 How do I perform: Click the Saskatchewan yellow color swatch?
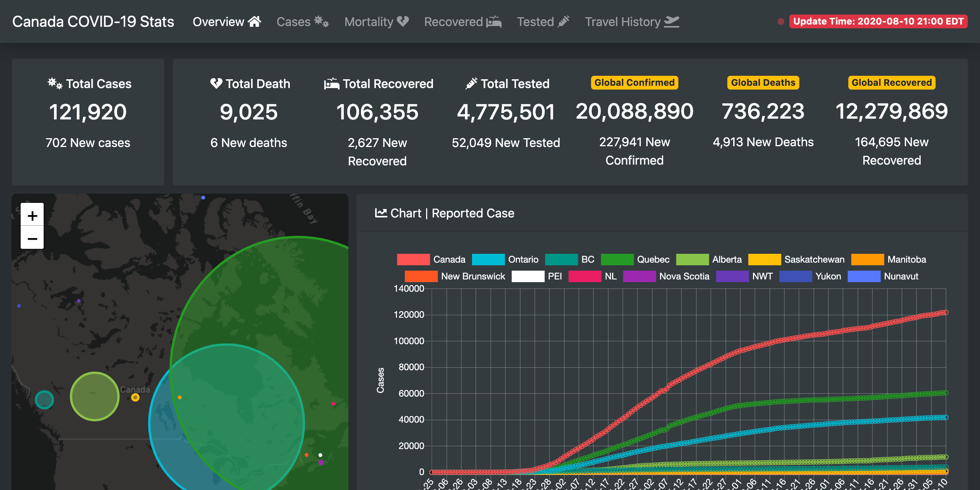pos(764,260)
